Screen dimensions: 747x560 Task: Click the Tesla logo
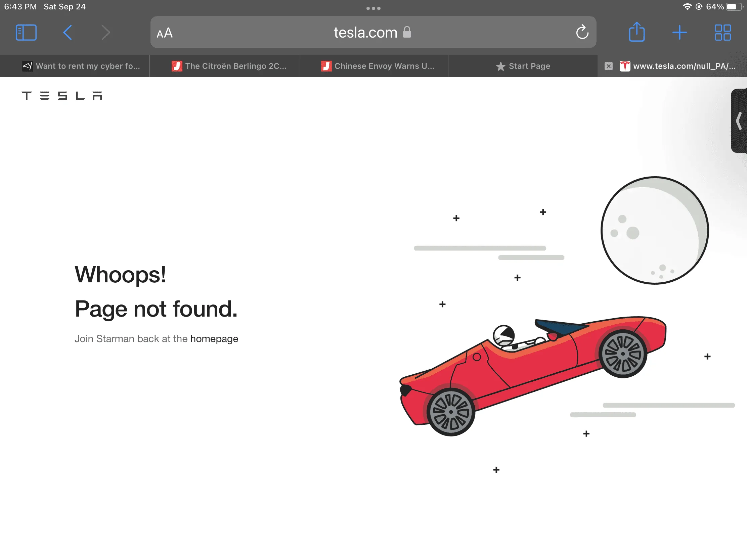62,96
